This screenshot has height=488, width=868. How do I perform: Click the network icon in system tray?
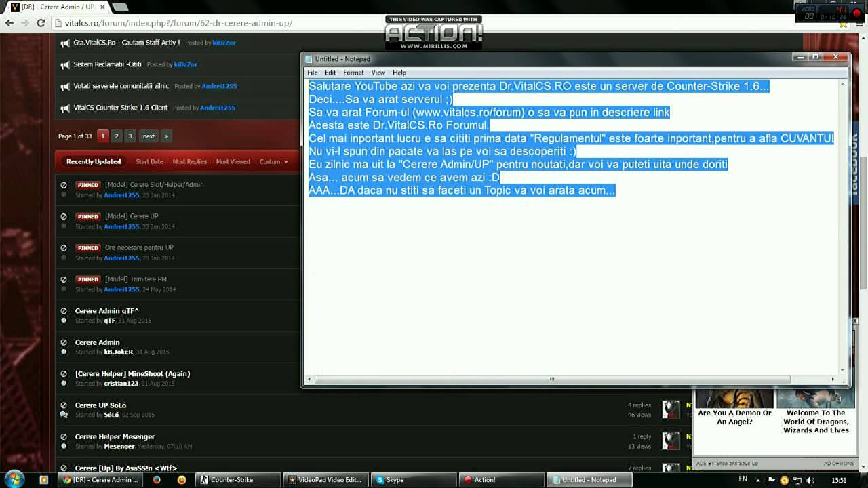[797, 481]
